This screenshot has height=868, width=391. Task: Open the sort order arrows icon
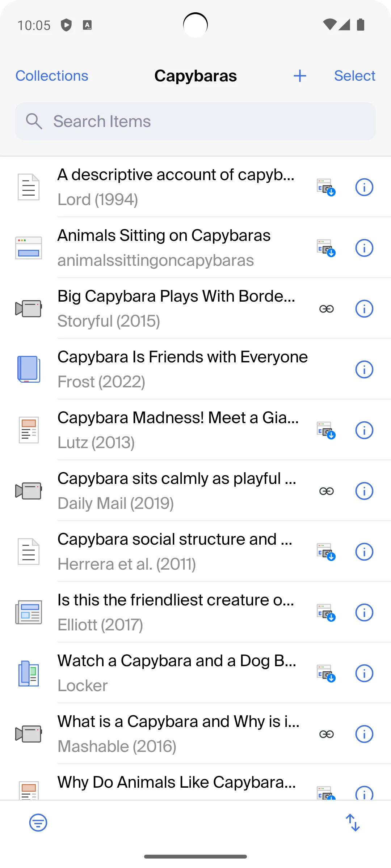353,823
